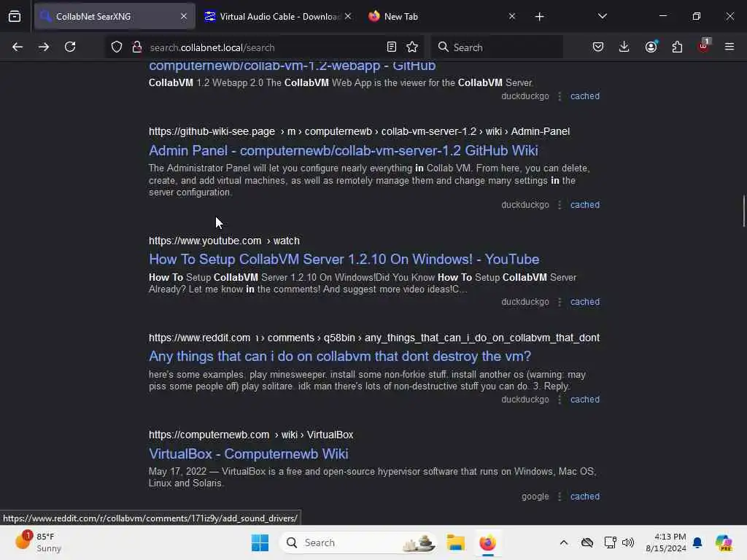This screenshot has width=747, height=560.
Task: Open the notification bell icon
Action: click(697, 542)
